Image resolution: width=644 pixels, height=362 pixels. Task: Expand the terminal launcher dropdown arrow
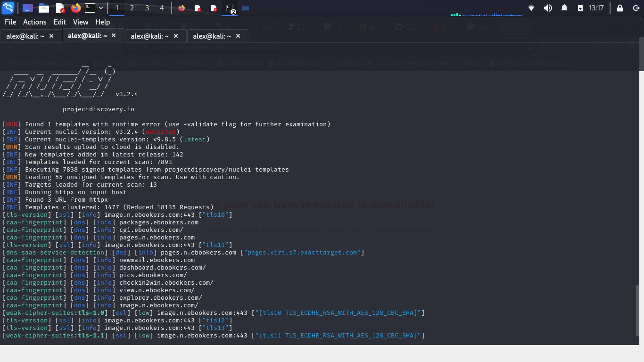pyautogui.click(x=101, y=8)
